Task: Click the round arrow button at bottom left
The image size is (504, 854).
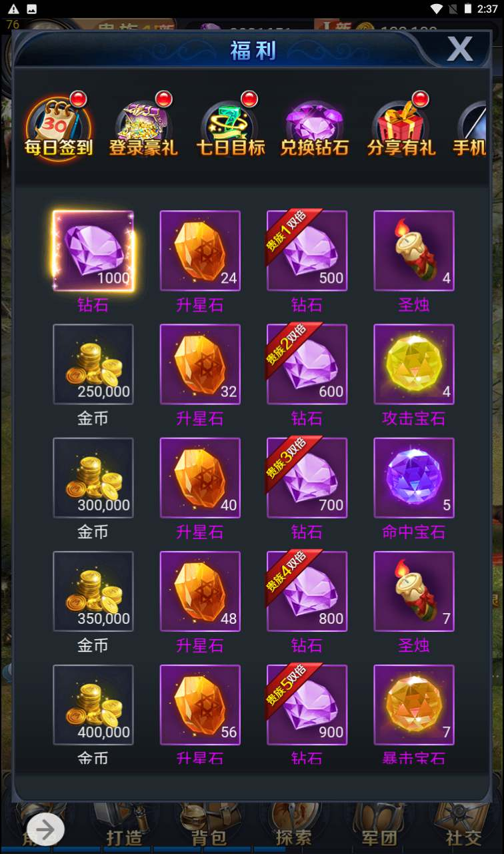Action: click(45, 829)
